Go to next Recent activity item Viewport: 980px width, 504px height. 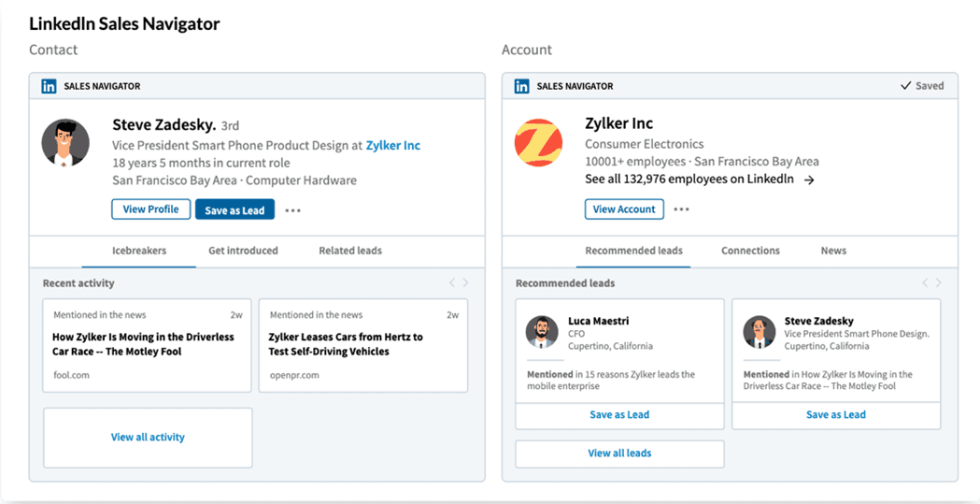[465, 283]
